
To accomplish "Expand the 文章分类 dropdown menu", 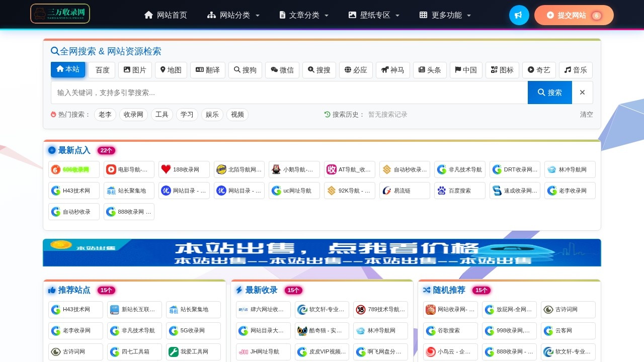I will coord(304,15).
